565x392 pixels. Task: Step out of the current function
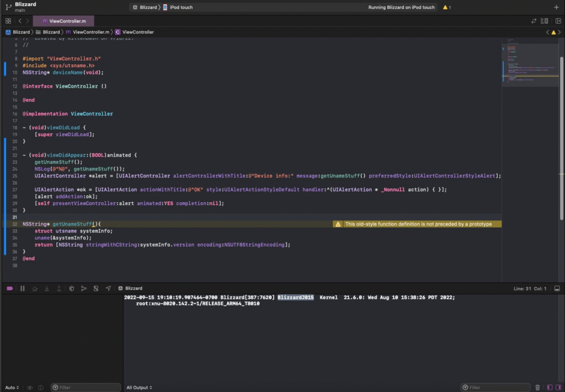pyautogui.click(x=58, y=288)
